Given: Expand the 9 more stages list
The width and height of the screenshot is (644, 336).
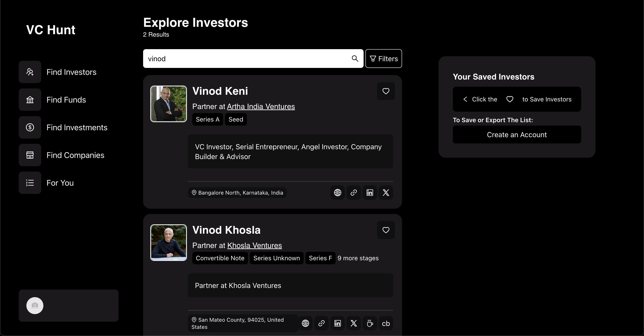Looking at the screenshot, I should [x=358, y=258].
